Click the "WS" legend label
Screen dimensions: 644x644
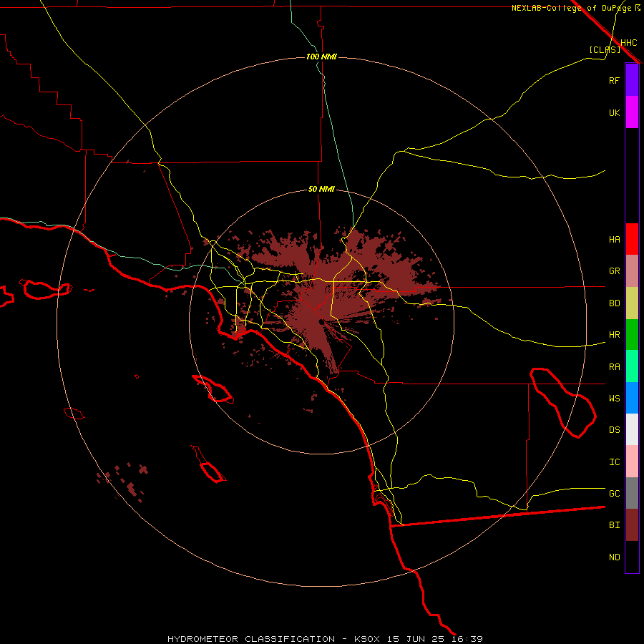click(614, 399)
